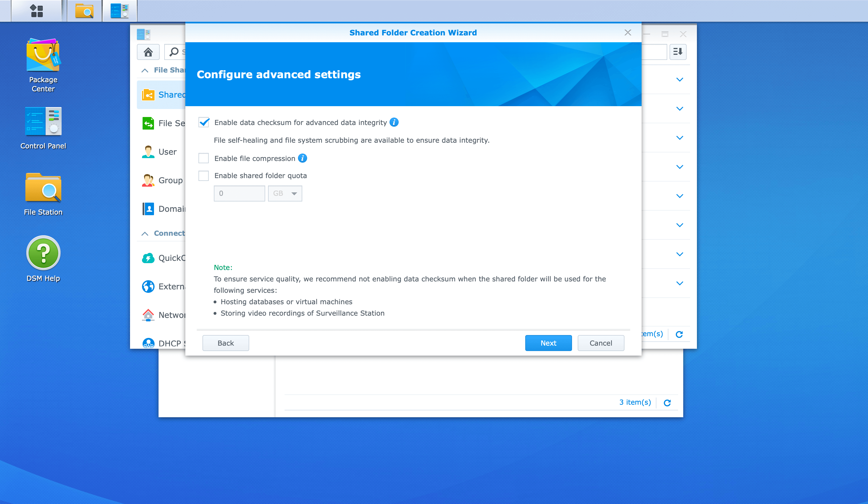Expand the first shared folder row chevron
The width and height of the screenshot is (868, 504).
click(680, 80)
